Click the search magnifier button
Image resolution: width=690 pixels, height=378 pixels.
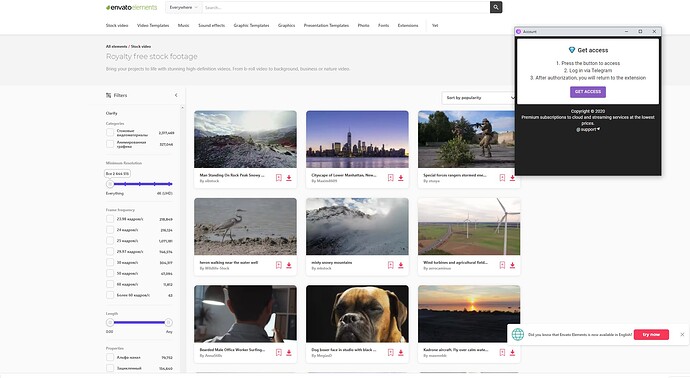(496, 7)
